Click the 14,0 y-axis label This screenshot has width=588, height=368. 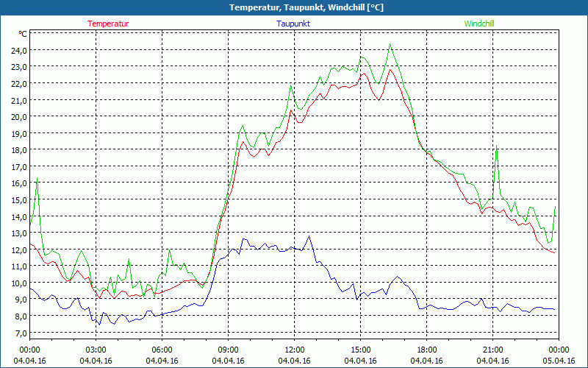coord(18,216)
